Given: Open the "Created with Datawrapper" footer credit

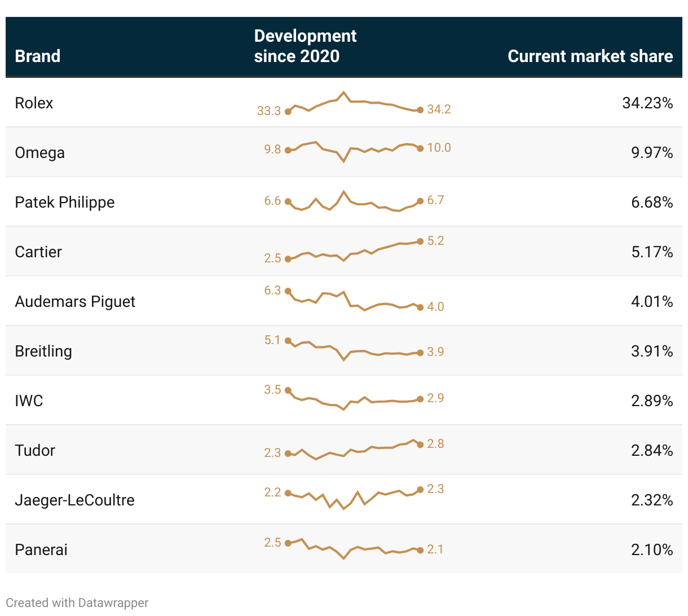Looking at the screenshot, I should click(77, 602).
